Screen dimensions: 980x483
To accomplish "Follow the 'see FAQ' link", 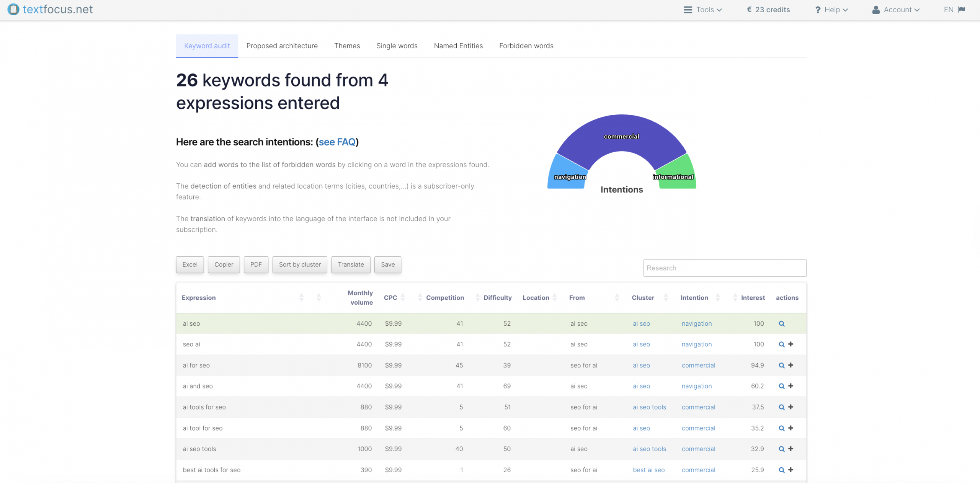I will tap(337, 142).
